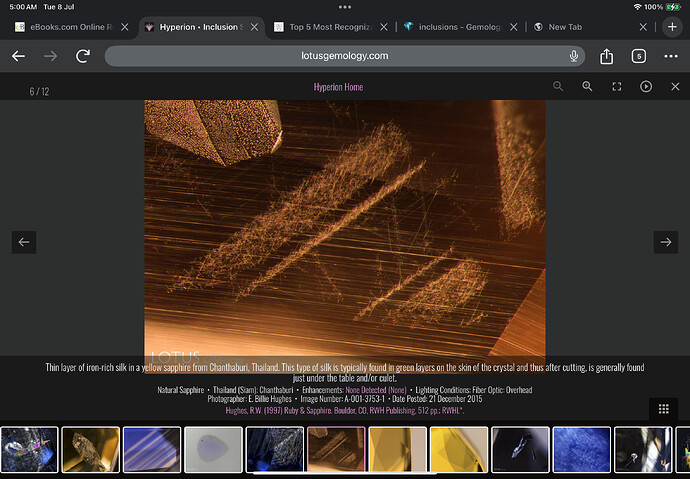Close the Hyperion - Inclusion tab

click(254, 27)
